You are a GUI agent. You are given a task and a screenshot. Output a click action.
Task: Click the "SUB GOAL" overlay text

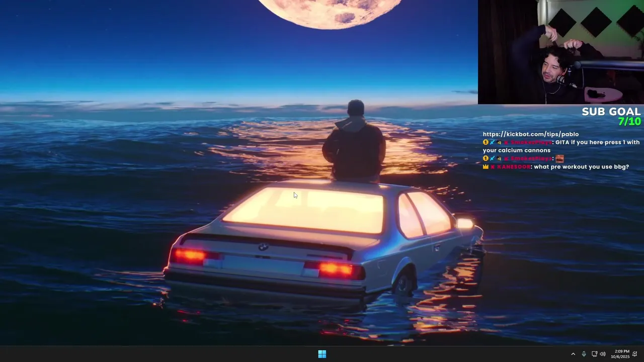(611, 112)
